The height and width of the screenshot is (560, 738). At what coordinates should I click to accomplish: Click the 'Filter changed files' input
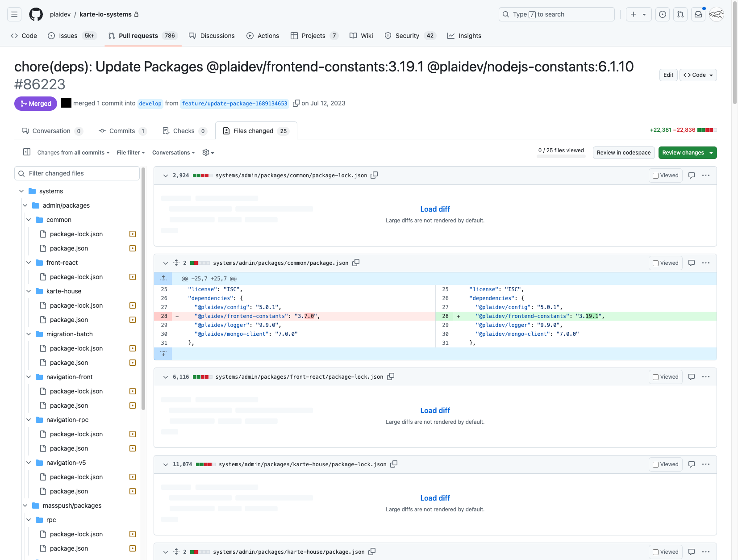pos(77,173)
